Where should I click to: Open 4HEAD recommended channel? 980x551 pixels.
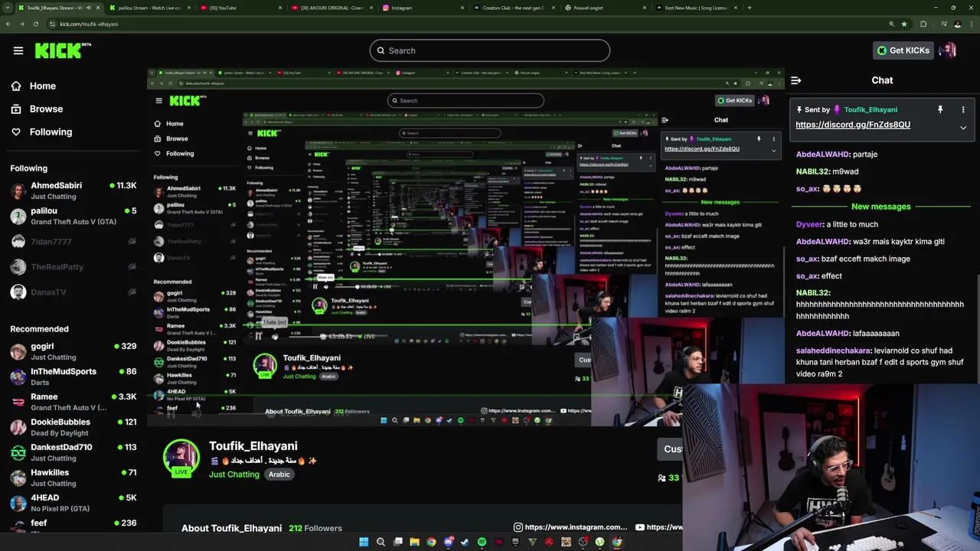tap(74, 503)
